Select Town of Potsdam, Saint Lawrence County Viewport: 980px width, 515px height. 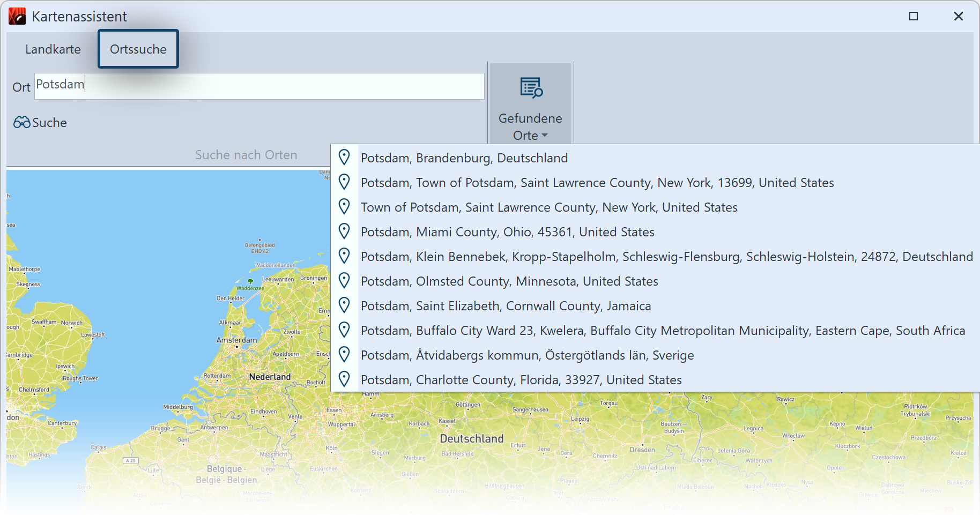tap(549, 207)
